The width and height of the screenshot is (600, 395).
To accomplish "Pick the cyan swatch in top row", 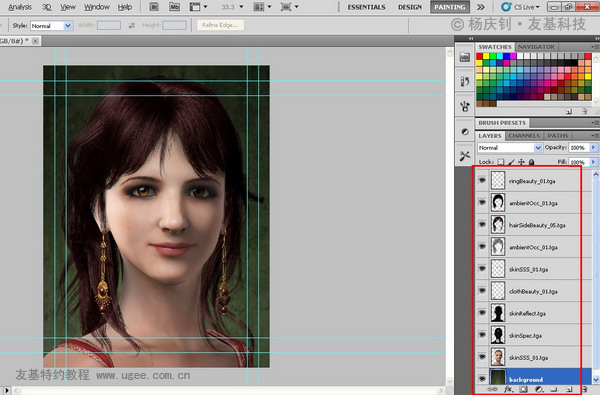I will [500, 56].
